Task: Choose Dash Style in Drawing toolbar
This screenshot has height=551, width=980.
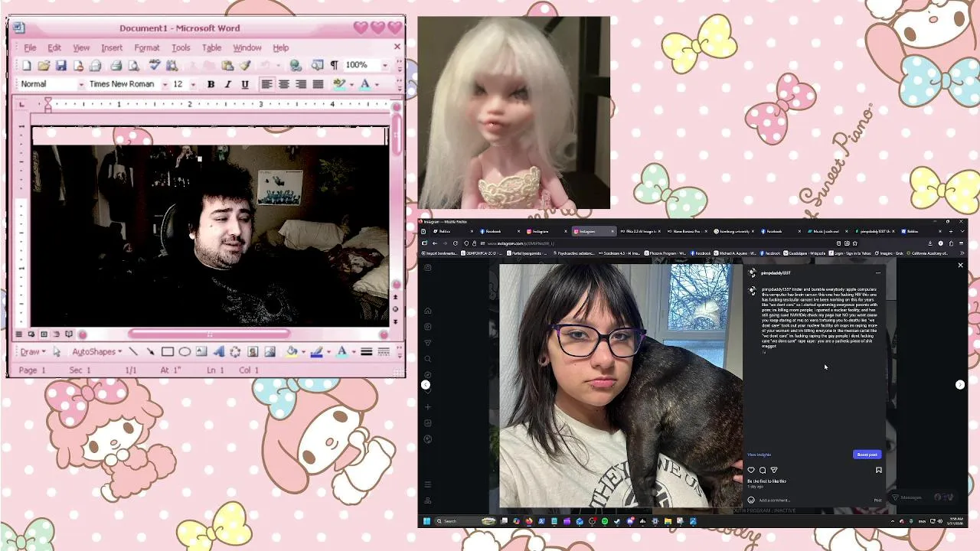Action: [x=384, y=352]
